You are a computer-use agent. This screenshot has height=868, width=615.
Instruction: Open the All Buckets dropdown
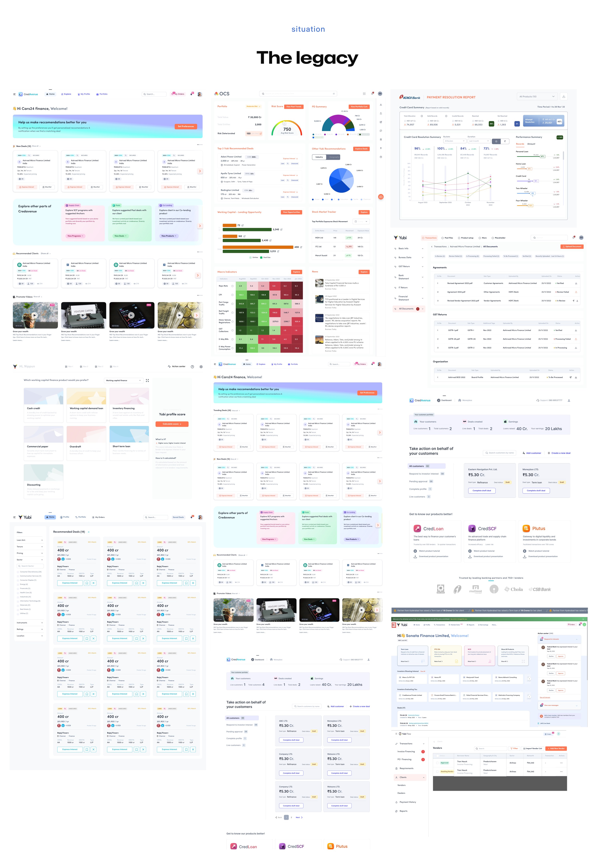click(x=454, y=141)
